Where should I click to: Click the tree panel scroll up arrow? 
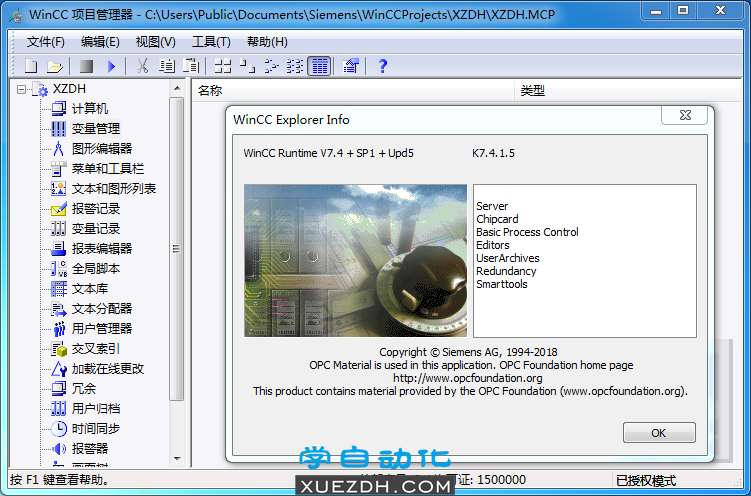[177, 89]
